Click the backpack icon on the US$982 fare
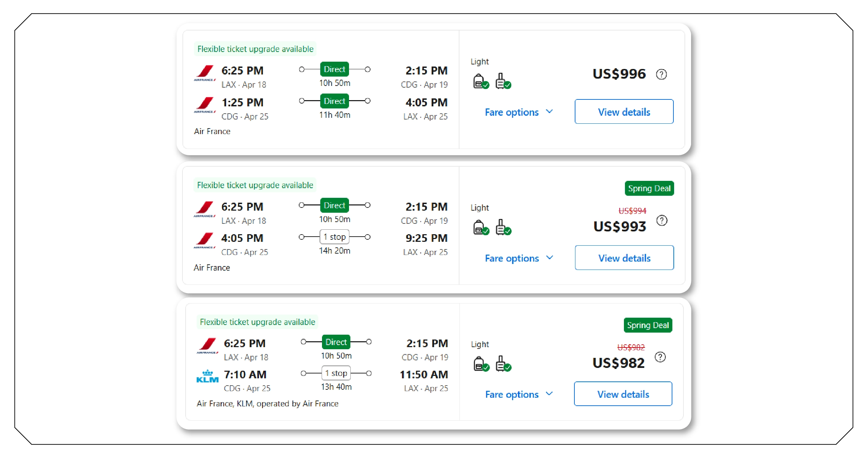The height and width of the screenshot is (458, 868). 480,363
